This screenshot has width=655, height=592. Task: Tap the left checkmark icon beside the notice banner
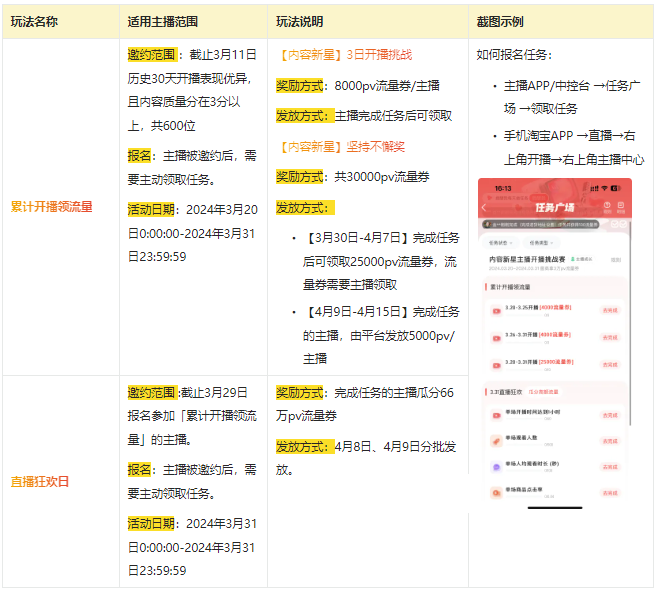pyautogui.click(x=614, y=224)
